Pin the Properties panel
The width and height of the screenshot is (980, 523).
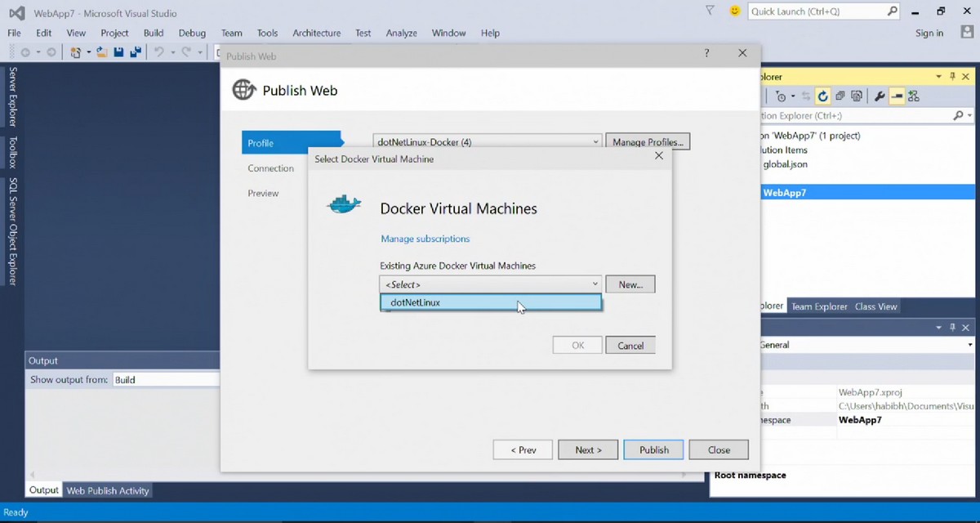[952, 328]
